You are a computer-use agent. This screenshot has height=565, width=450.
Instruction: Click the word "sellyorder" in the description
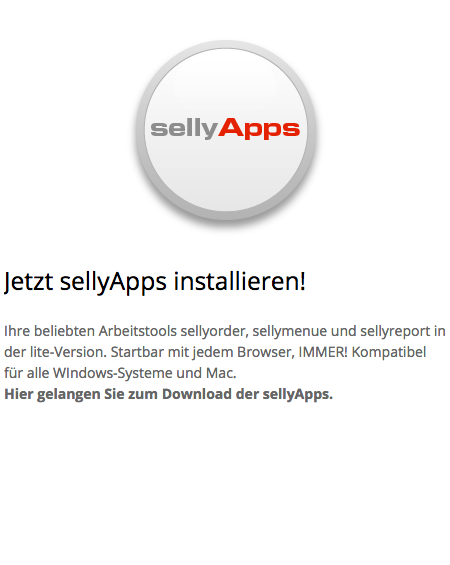click(x=214, y=331)
